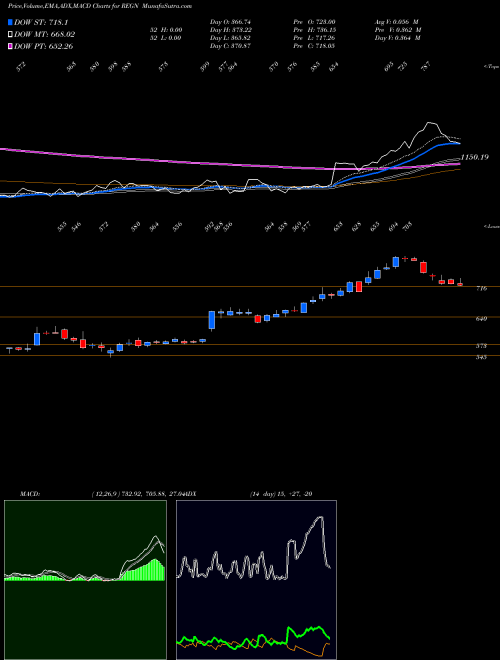Click the 'Day C' close value

230,46
